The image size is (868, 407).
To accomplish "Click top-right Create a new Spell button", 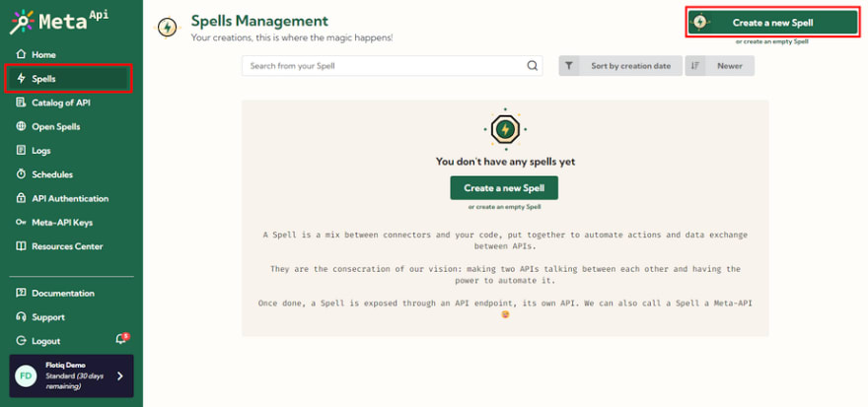I will (772, 23).
